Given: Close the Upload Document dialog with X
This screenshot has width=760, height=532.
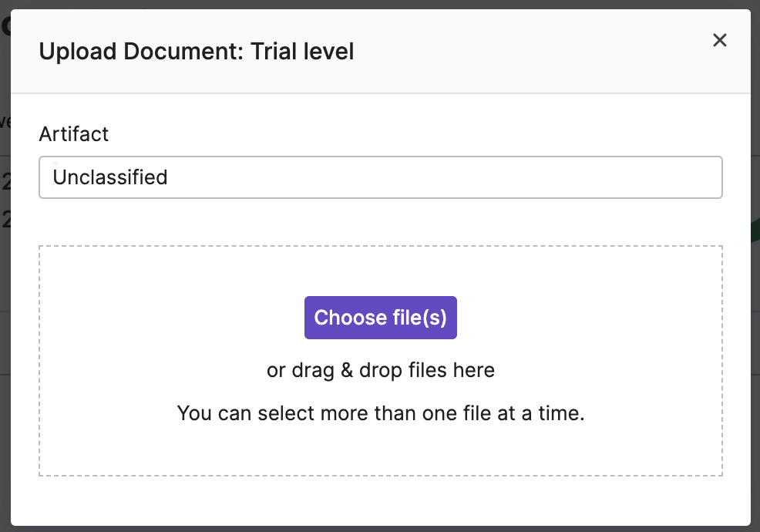Looking at the screenshot, I should click(x=720, y=40).
